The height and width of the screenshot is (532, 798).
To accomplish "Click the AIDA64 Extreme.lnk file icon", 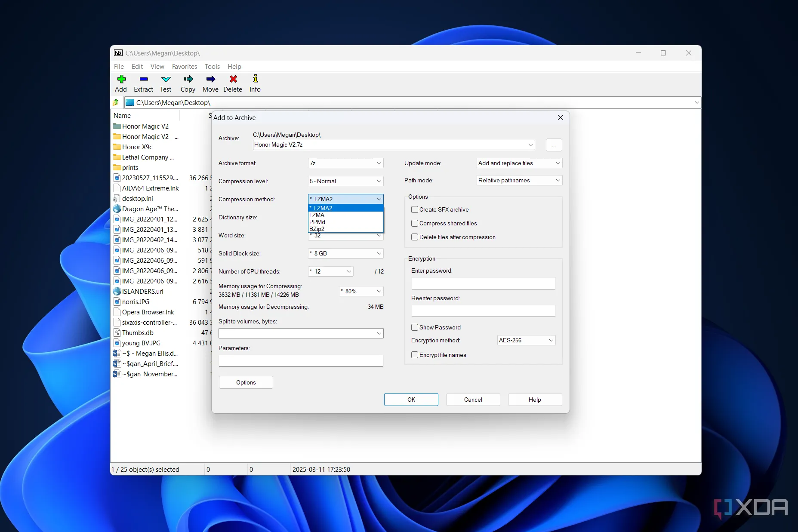I will pos(117,188).
